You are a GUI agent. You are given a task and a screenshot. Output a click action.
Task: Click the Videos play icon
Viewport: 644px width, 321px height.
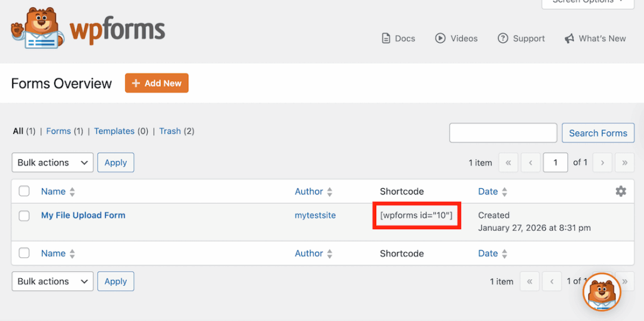pyautogui.click(x=440, y=38)
